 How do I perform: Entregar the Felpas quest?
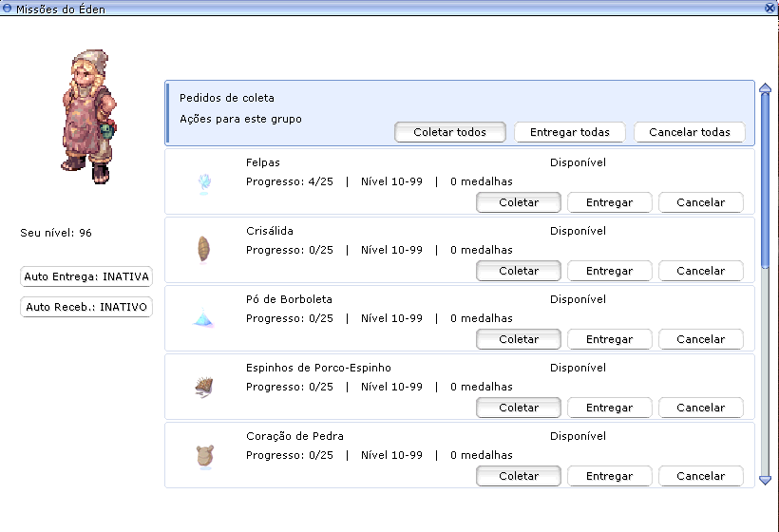click(x=610, y=202)
